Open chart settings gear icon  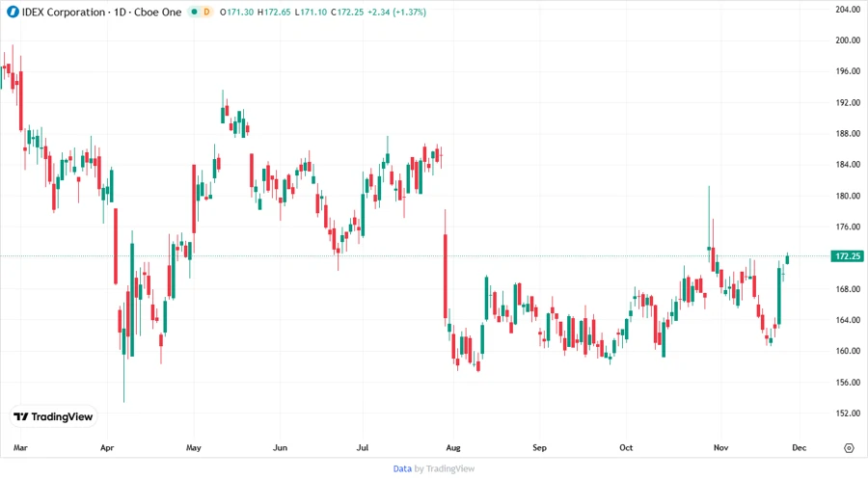coord(849,448)
